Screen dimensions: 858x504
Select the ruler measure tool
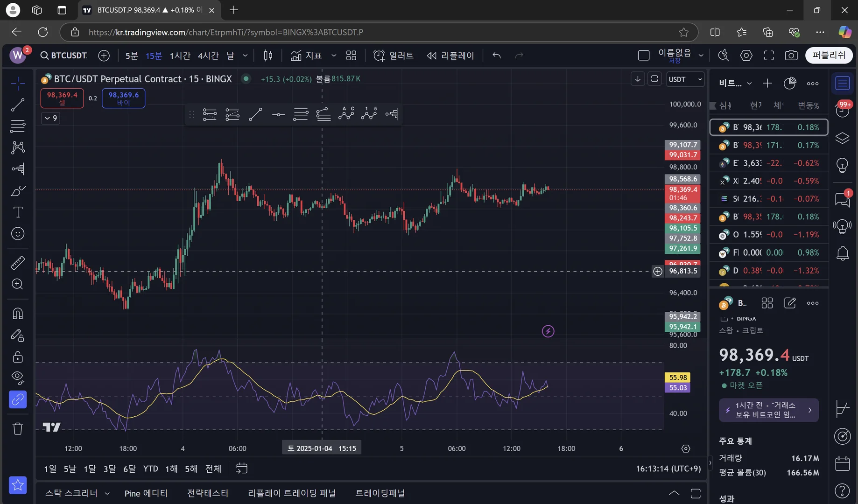pos(18,263)
